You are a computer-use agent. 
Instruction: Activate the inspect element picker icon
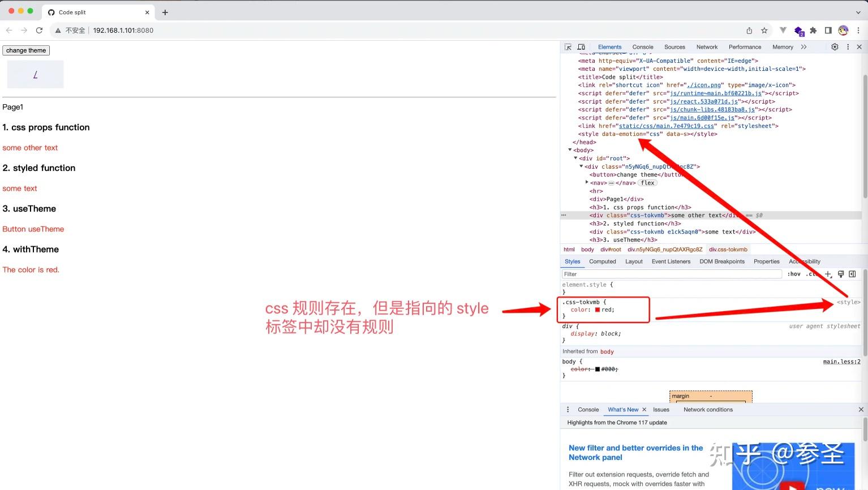pos(568,47)
